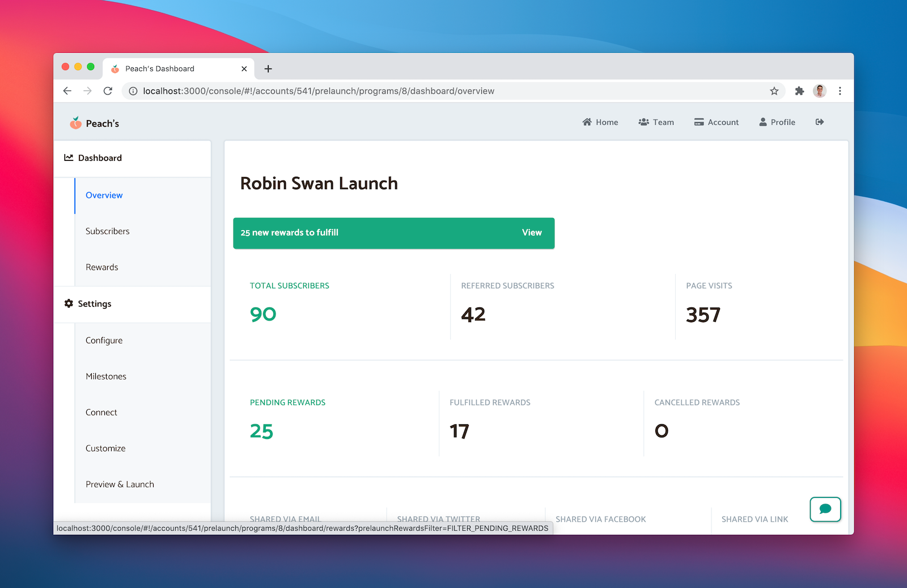Click View on rewards banner

[532, 232]
